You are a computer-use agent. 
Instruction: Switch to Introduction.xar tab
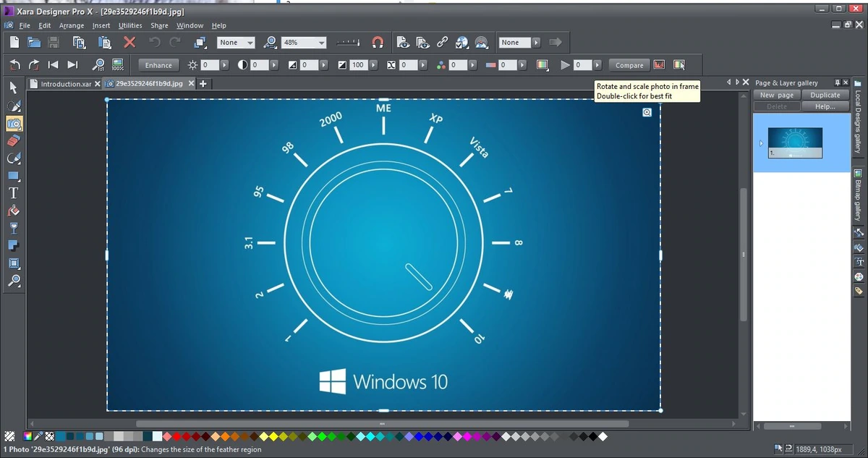pos(65,84)
